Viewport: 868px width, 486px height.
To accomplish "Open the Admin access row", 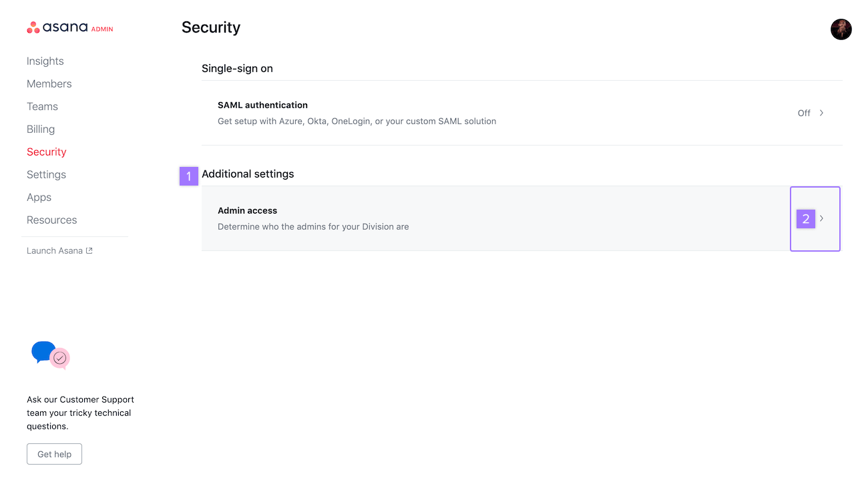I will (x=522, y=218).
